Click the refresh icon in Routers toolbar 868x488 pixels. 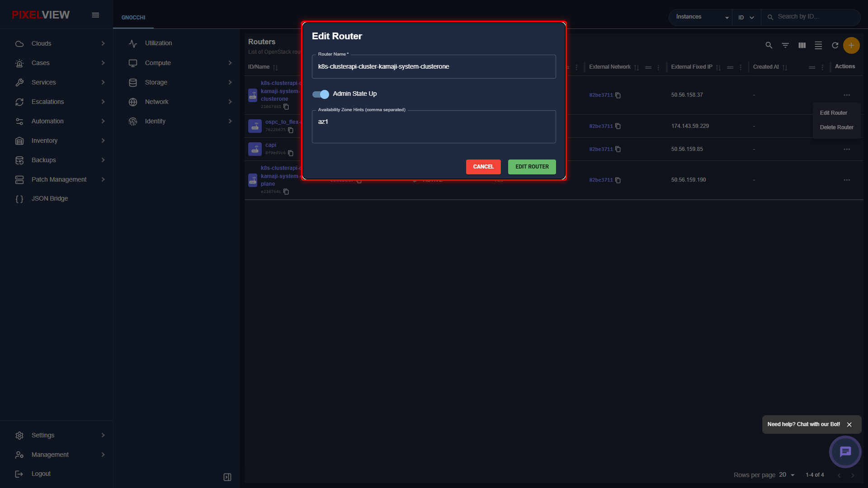point(835,45)
